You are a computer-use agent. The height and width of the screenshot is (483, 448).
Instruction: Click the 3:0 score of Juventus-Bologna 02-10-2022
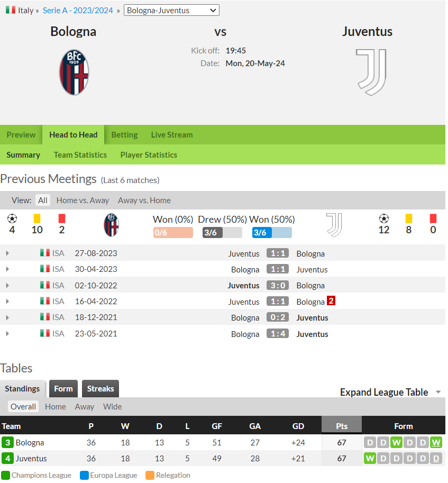278,285
